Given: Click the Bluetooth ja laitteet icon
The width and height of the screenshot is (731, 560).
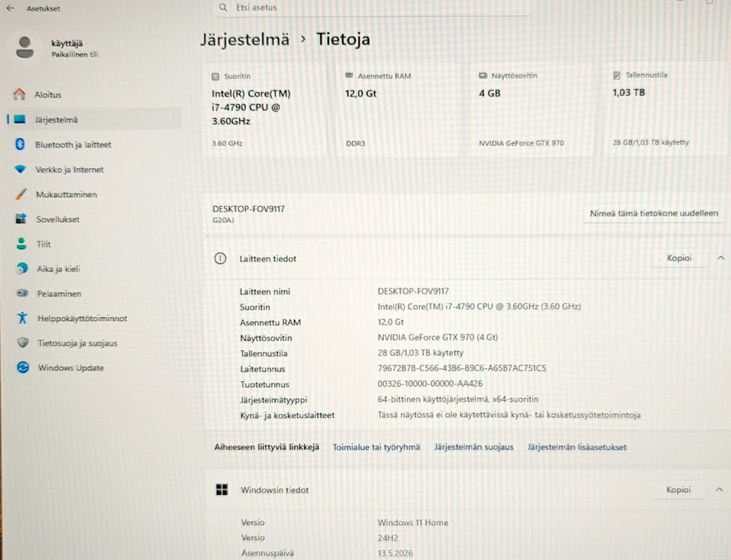Looking at the screenshot, I should [x=20, y=144].
